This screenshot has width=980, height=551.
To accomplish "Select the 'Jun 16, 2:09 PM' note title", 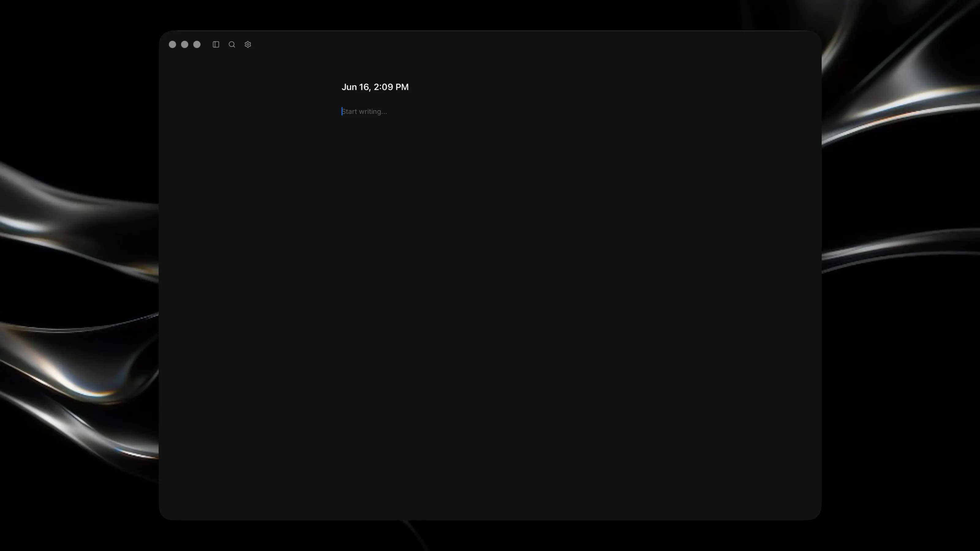I will tap(375, 87).
